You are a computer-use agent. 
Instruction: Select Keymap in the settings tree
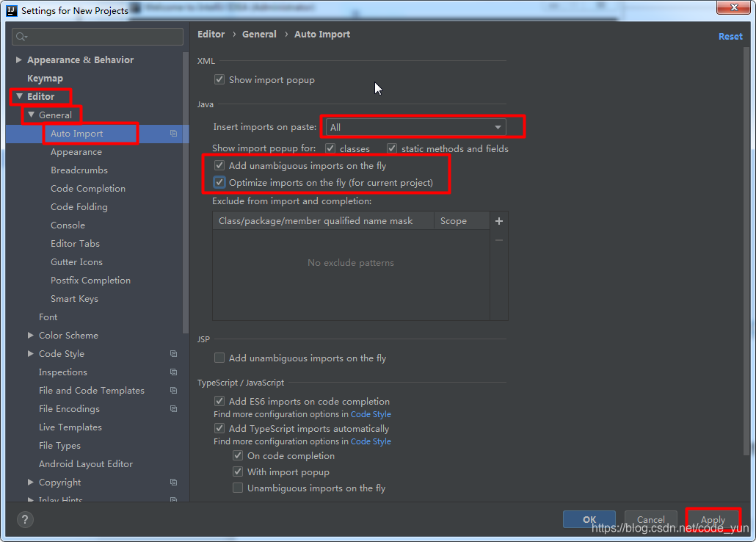45,78
